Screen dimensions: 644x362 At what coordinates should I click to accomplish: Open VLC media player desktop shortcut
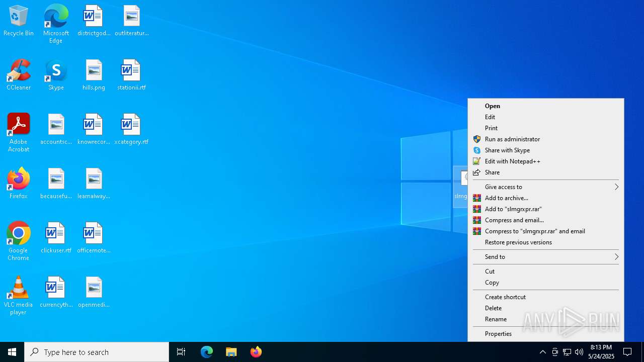[19, 296]
